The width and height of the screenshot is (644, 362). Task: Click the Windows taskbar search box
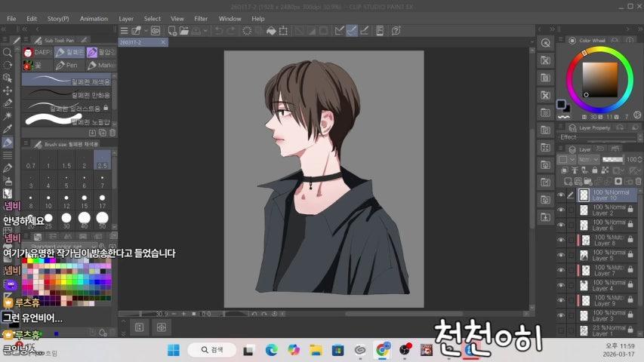point(213,350)
